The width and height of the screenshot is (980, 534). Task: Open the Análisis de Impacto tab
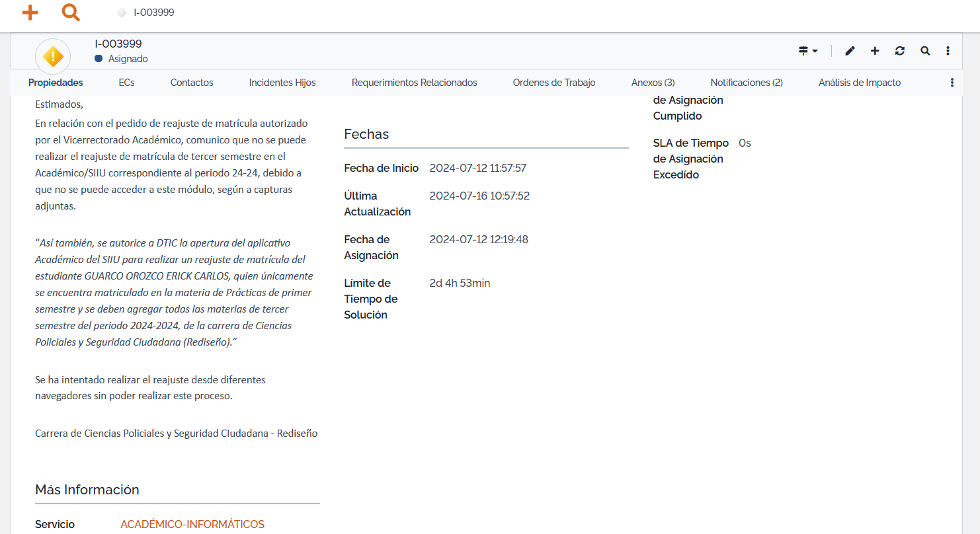[x=859, y=83]
